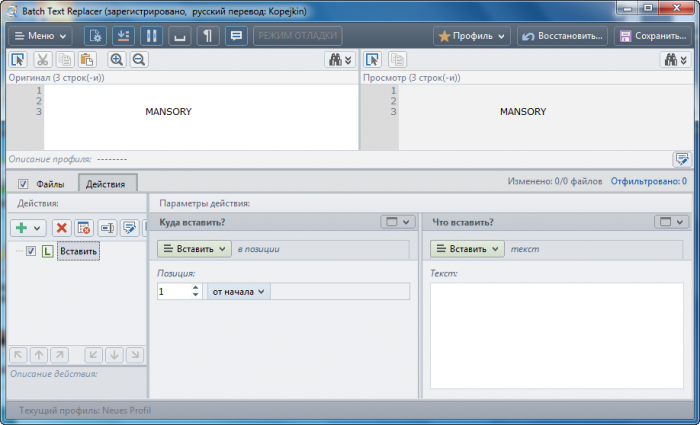Expand the binoculars search dropdown in Оригинал pane

coord(340,60)
